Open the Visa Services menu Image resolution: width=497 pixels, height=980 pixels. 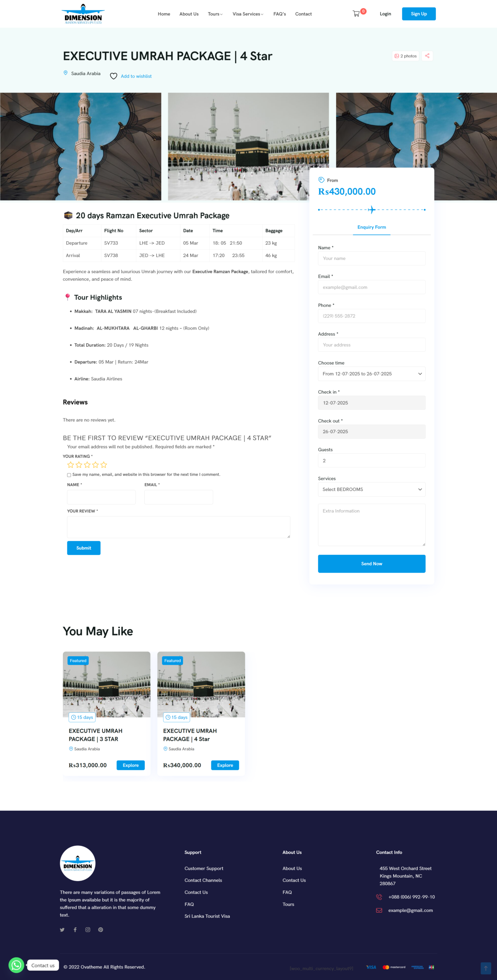(248, 14)
